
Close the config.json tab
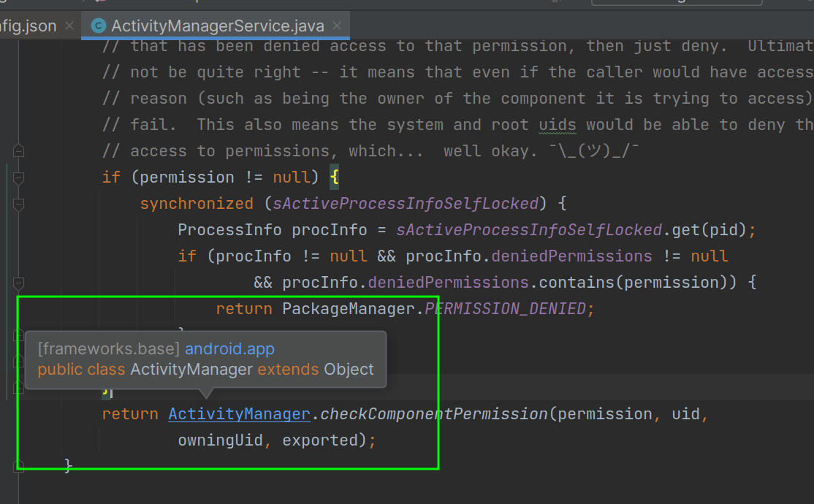(x=69, y=25)
